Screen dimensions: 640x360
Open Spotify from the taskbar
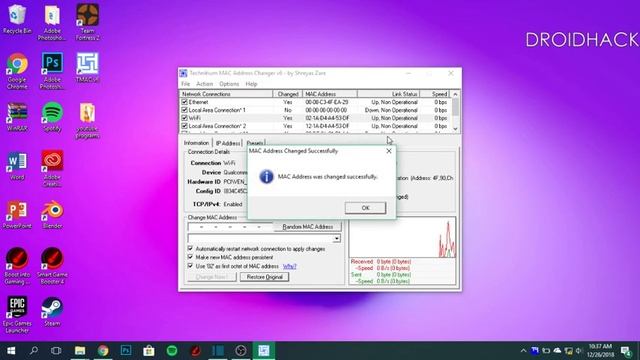pos(172,351)
